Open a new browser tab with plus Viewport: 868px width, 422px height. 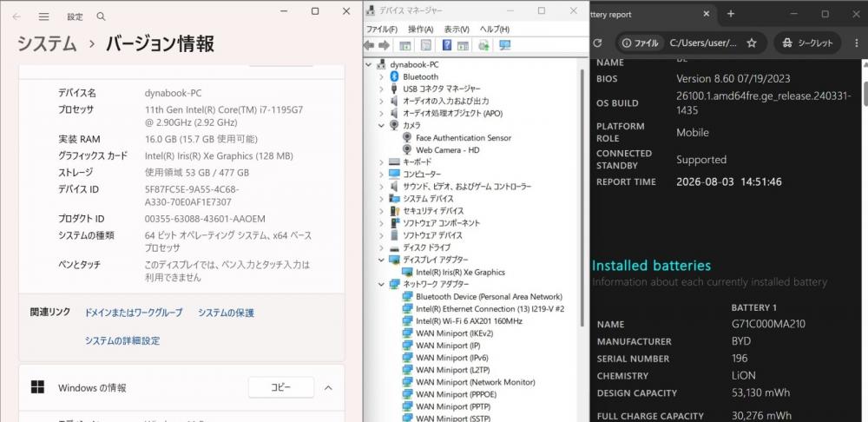tap(731, 14)
